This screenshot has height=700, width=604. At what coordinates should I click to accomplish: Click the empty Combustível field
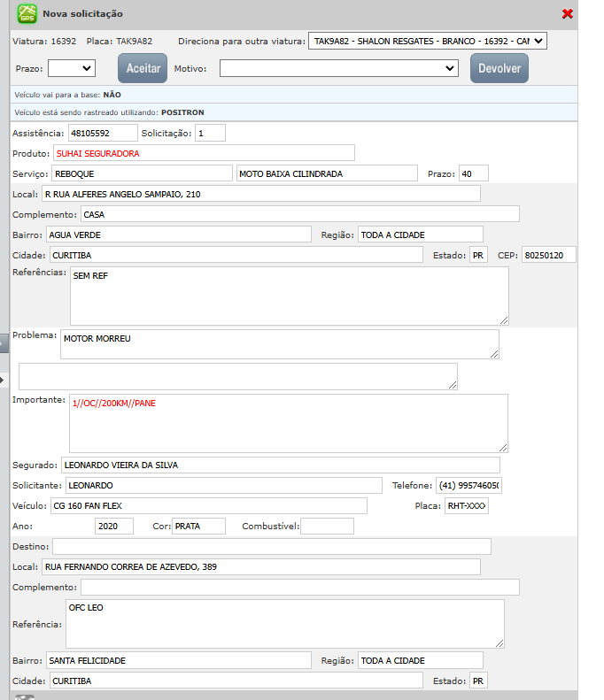(x=327, y=527)
